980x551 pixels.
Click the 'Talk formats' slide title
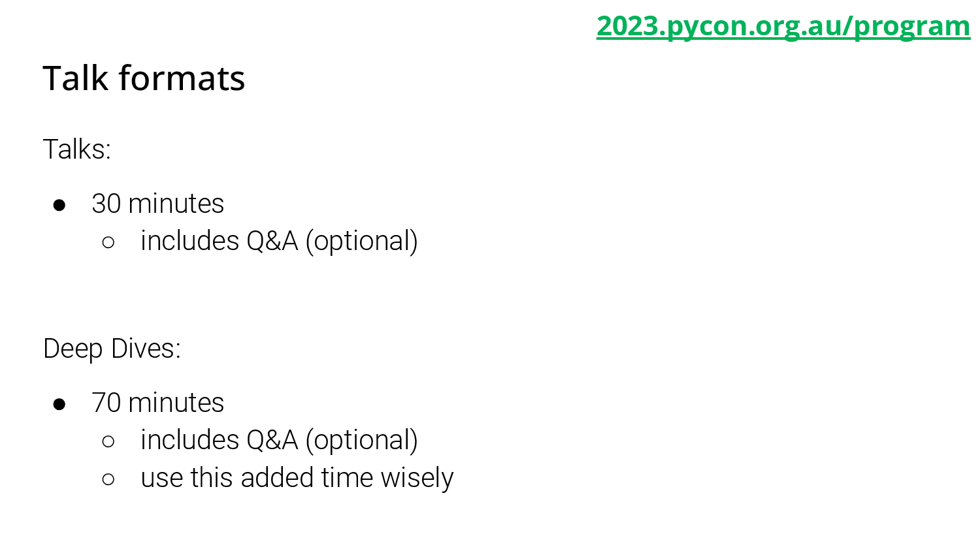(144, 78)
